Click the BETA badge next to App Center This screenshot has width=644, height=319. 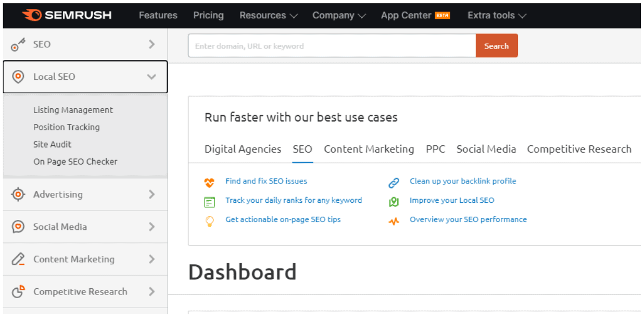[443, 16]
